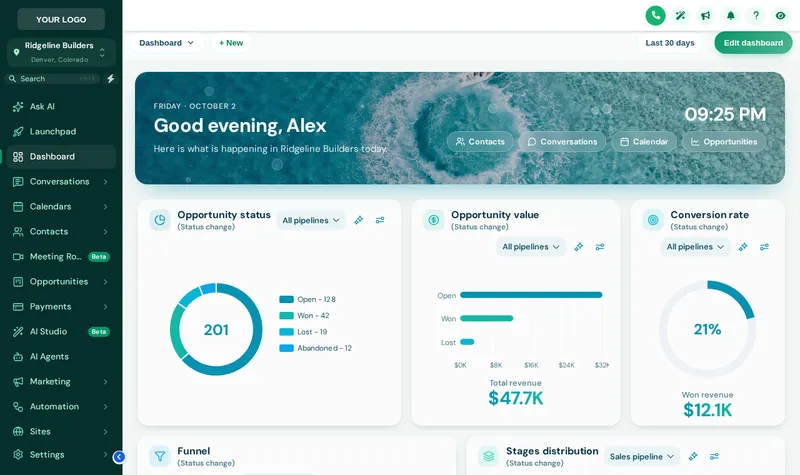Open filter settings icon on Conversion rate card
The height and width of the screenshot is (475, 800).
764,247
